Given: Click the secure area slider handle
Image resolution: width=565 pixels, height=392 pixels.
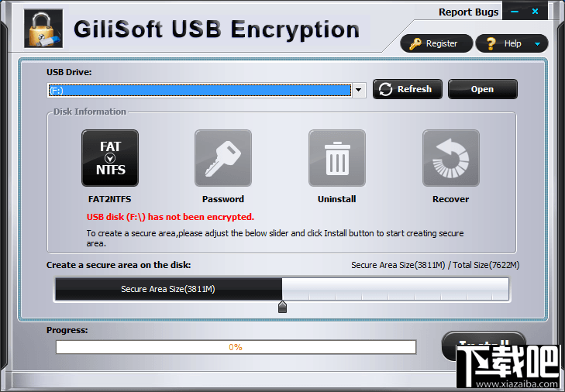Looking at the screenshot, I should click(x=282, y=307).
